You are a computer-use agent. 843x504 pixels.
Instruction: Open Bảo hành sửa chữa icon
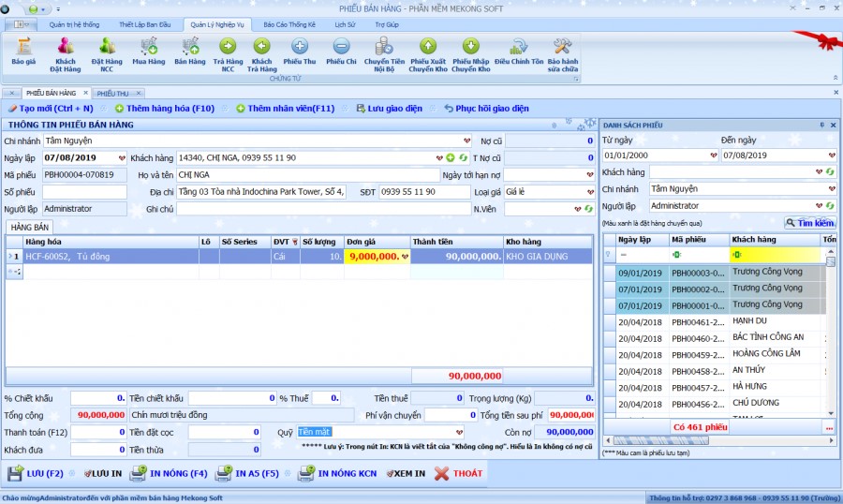click(x=563, y=55)
